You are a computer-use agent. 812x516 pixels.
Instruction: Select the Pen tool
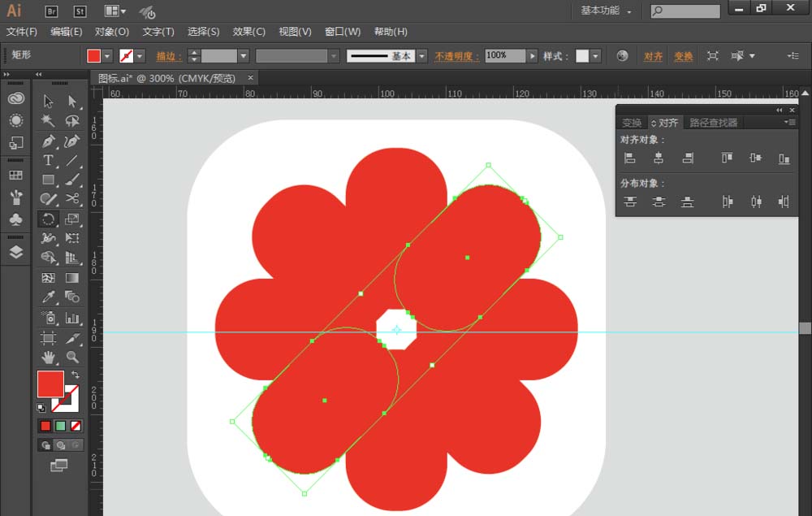(x=48, y=141)
